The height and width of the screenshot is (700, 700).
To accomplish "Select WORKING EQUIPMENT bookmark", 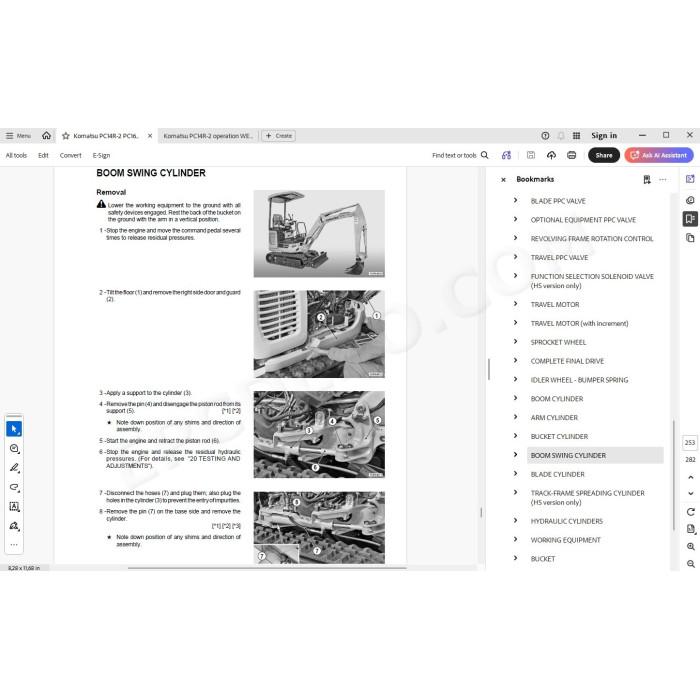I will pyautogui.click(x=566, y=540).
